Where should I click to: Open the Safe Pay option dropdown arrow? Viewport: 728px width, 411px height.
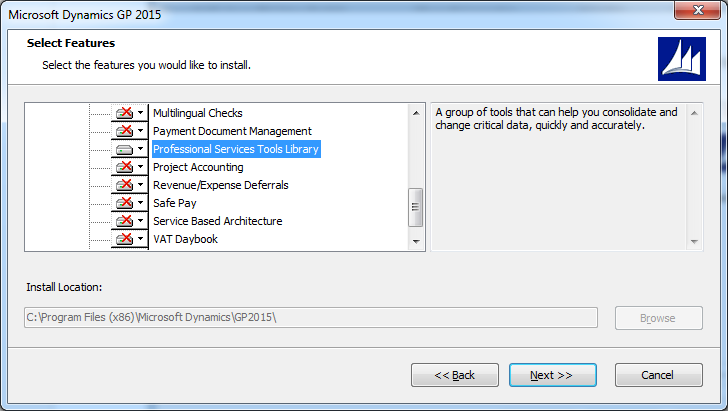[140, 202]
